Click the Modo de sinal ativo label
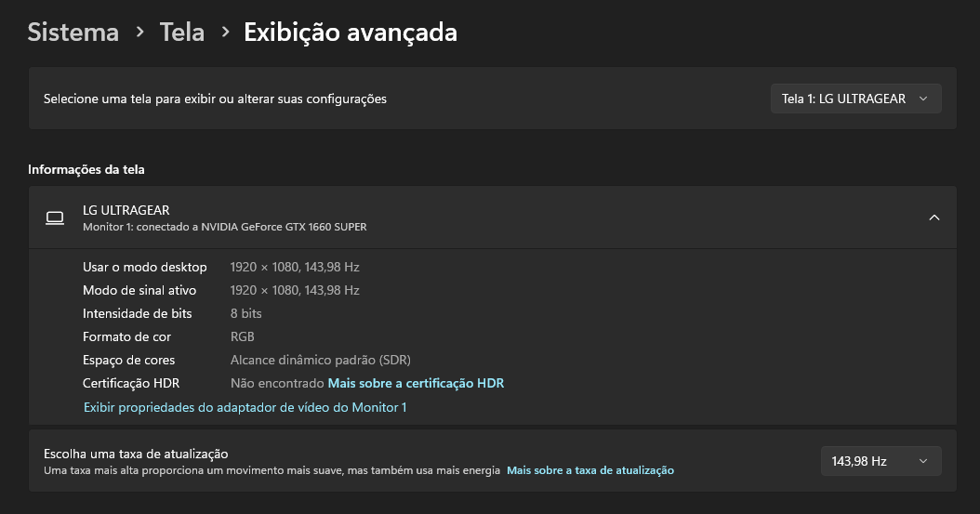This screenshot has height=514, width=980. pos(139,290)
